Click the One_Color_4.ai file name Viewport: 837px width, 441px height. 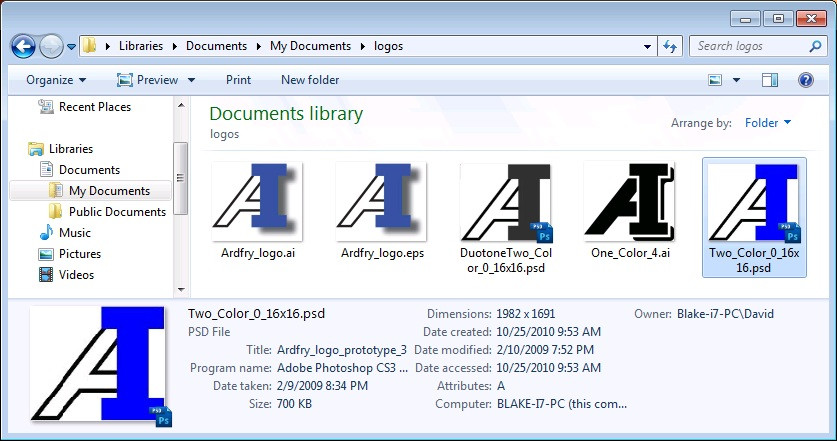pos(630,253)
